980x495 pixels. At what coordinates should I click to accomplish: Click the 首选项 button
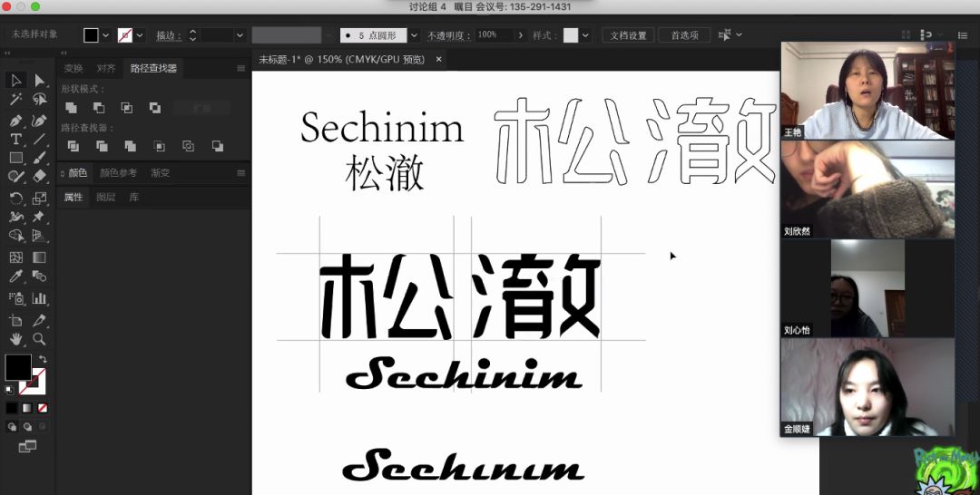tap(684, 35)
